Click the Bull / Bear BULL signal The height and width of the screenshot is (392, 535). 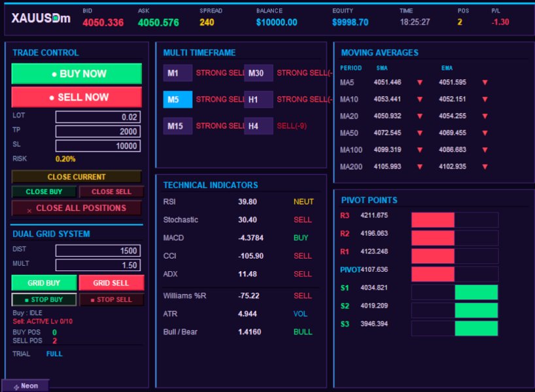pyautogui.click(x=303, y=332)
